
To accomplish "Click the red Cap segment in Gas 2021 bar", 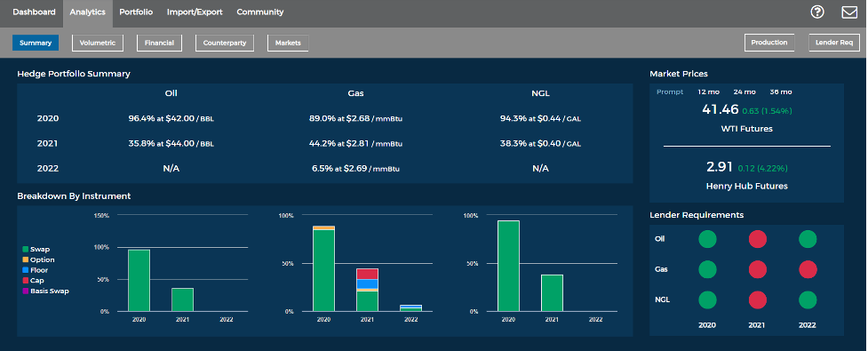I will coord(367,274).
